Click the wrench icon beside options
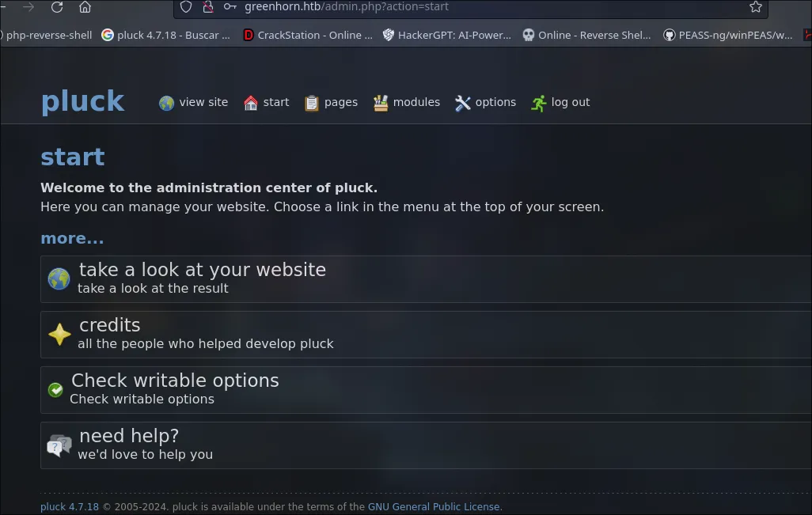Screen dimensions: 812x515 click(x=462, y=103)
